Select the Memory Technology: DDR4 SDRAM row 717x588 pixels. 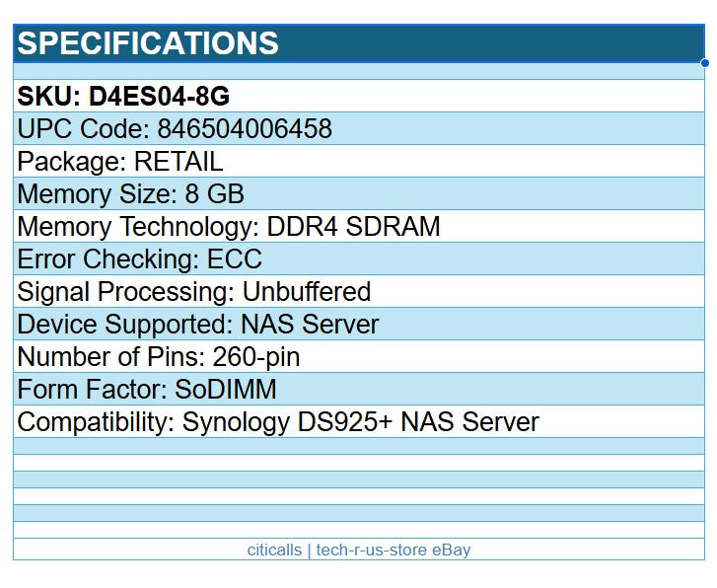click(359, 226)
